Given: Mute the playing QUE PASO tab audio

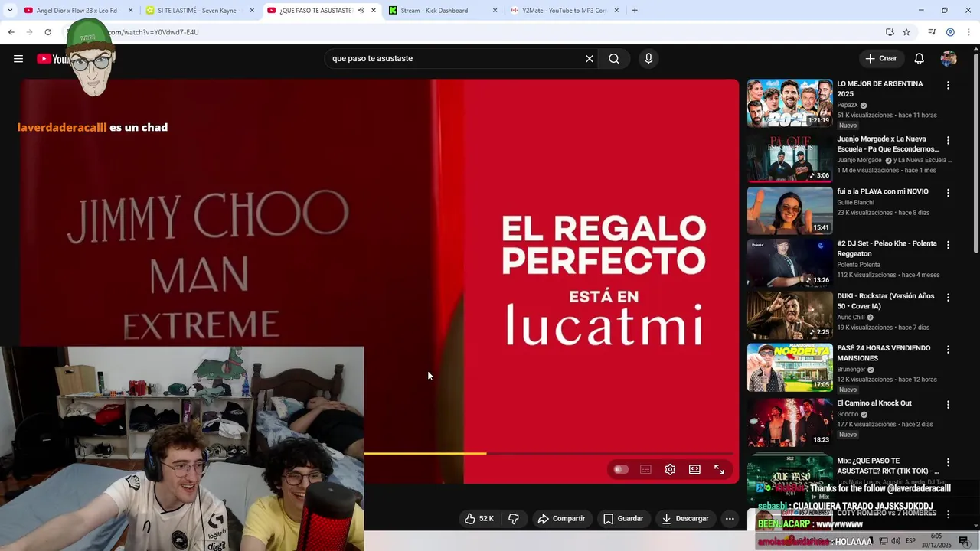Looking at the screenshot, I should click(x=361, y=11).
